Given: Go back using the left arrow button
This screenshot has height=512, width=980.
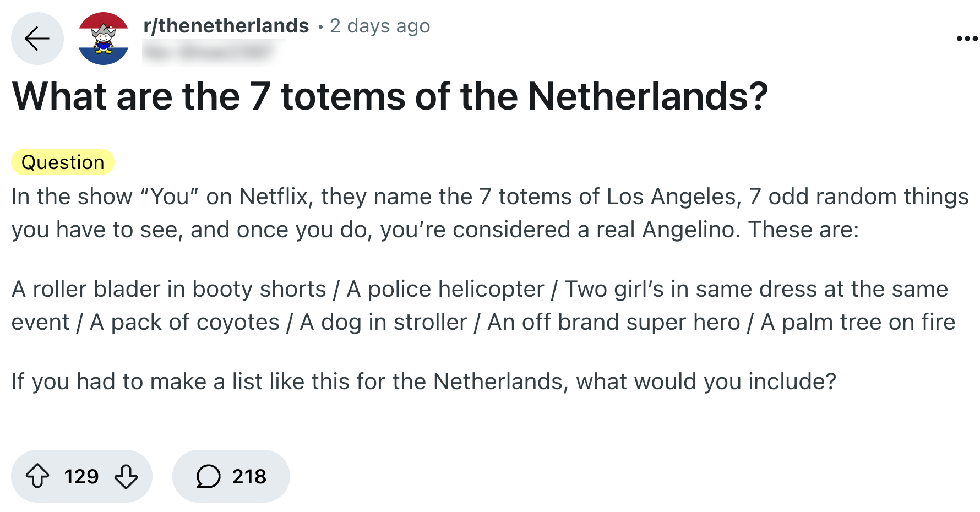Looking at the screenshot, I should click(37, 39).
